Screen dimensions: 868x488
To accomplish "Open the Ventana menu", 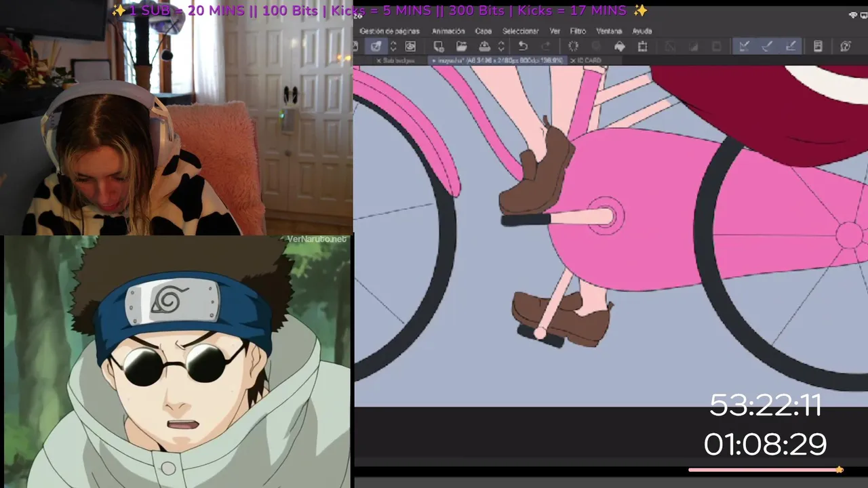I will [609, 31].
